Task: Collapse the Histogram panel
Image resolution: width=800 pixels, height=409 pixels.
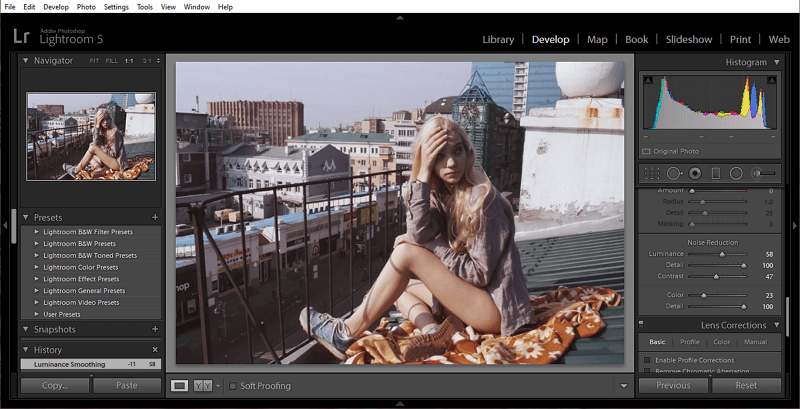Action: point(777,62)
